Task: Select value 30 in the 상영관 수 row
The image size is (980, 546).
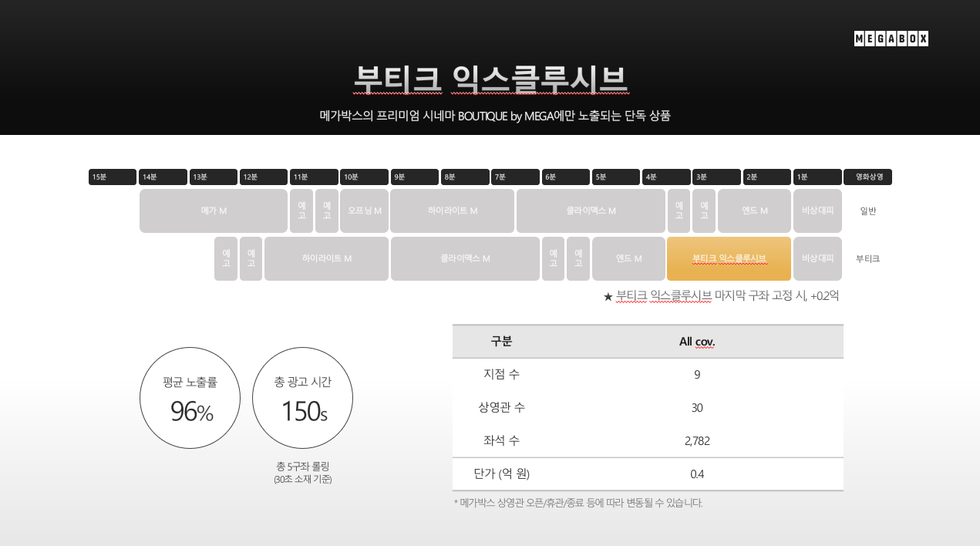Action: tap(697, 408)
